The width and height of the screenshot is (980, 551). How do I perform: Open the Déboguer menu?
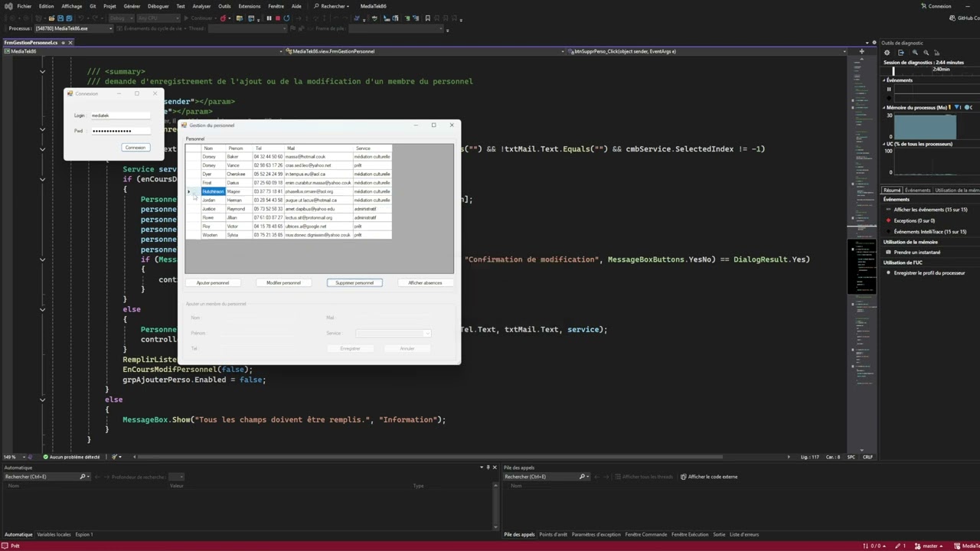point(158,6)
